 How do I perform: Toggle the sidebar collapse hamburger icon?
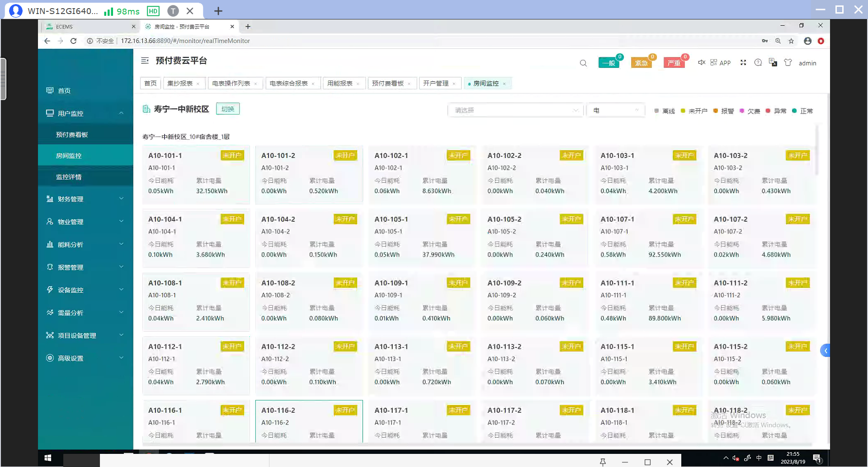point(145,61)
